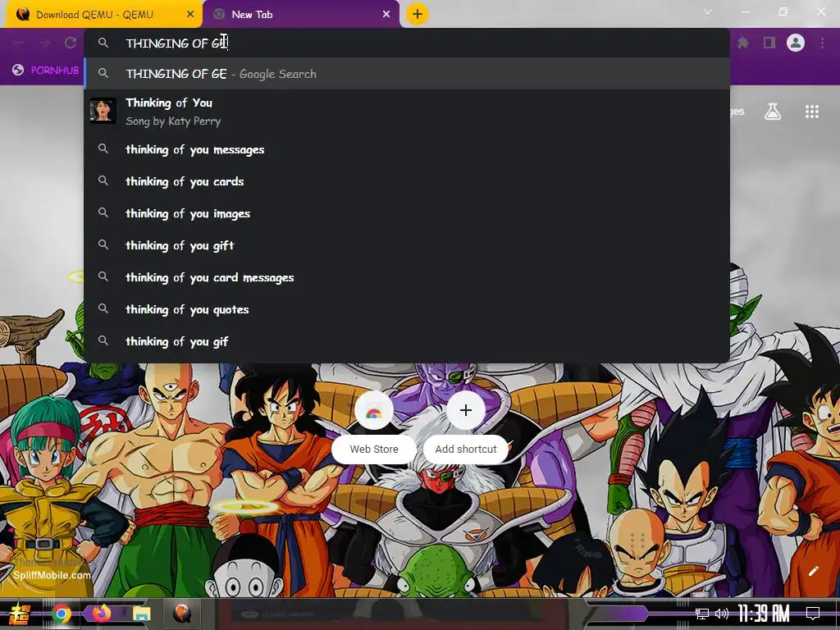Click the customize Chrome pencil icon
Image resolution: width=840 pixels, height=630 pixels.
coord(813,571)
